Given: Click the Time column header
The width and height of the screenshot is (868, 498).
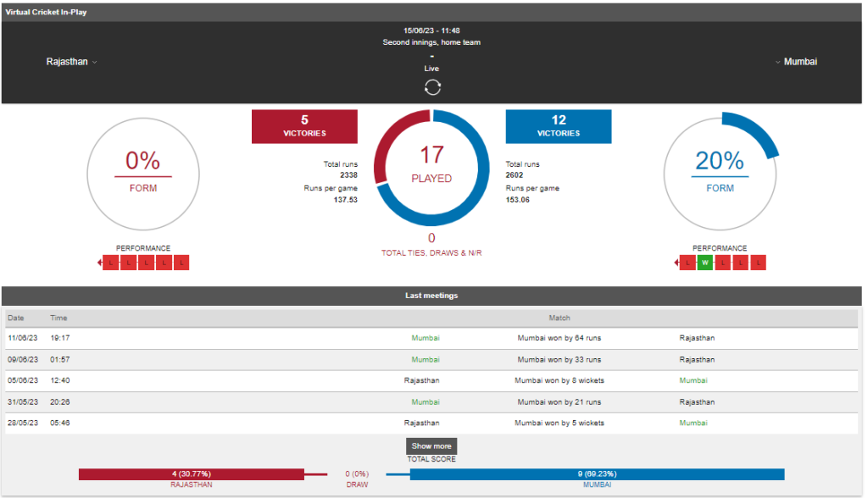Looking at the screenshot, I should tap(58, 318).
